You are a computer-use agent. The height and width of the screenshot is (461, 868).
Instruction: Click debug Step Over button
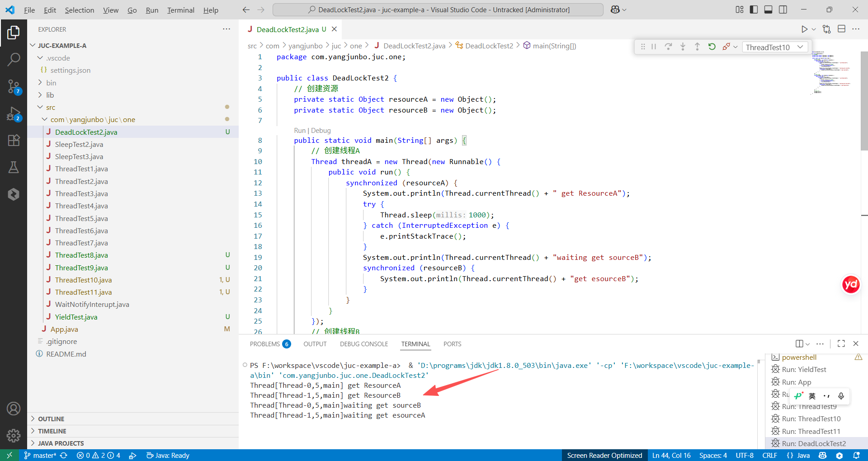point(668,47)
